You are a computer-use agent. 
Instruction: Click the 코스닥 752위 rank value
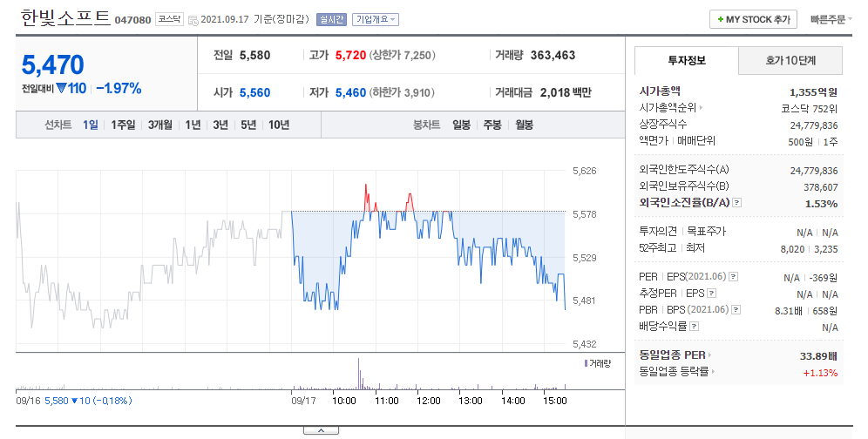(x=810, y=109)
